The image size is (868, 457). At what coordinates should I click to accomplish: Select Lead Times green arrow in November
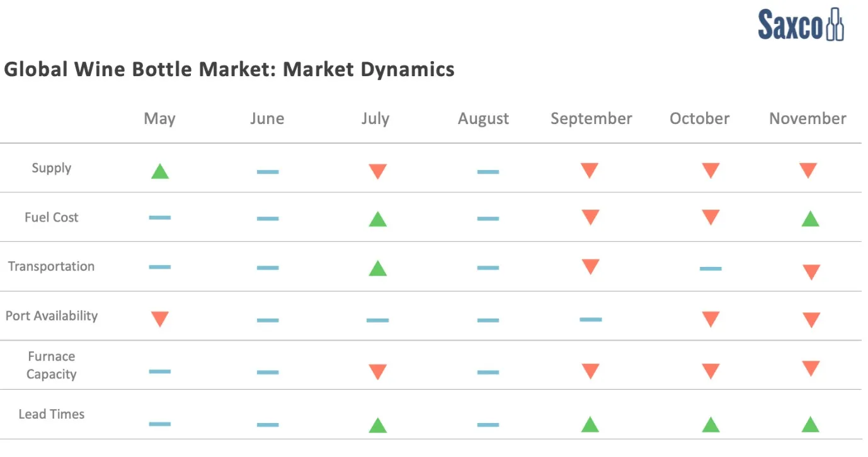pos(810,425)
